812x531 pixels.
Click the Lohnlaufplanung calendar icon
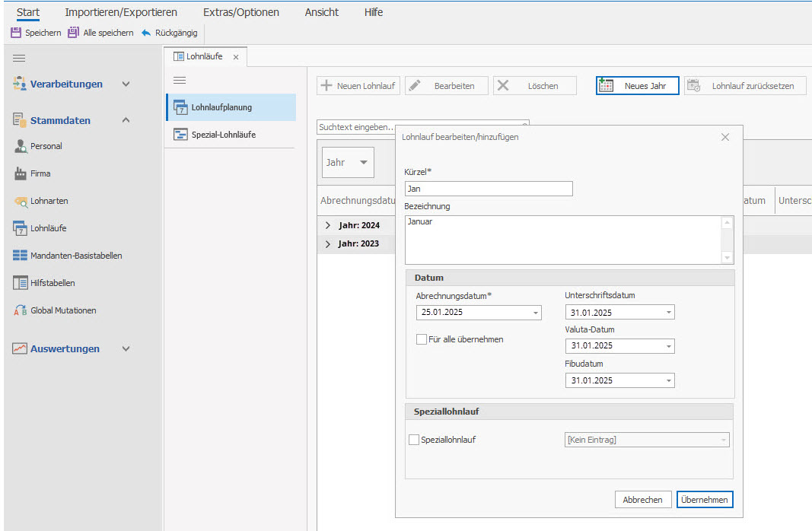tap(180, 107)
